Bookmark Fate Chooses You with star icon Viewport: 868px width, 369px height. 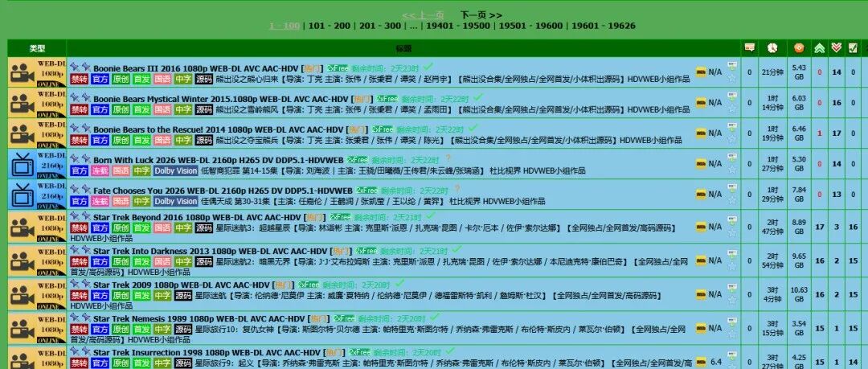(x=732, y=200)
